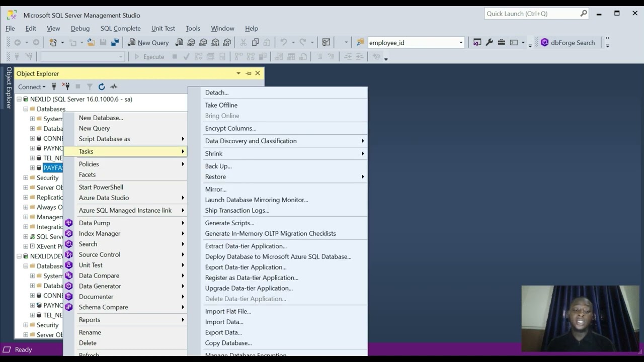
Task: Open the employee_id combo box dropdown
Action: pos(460,43)
